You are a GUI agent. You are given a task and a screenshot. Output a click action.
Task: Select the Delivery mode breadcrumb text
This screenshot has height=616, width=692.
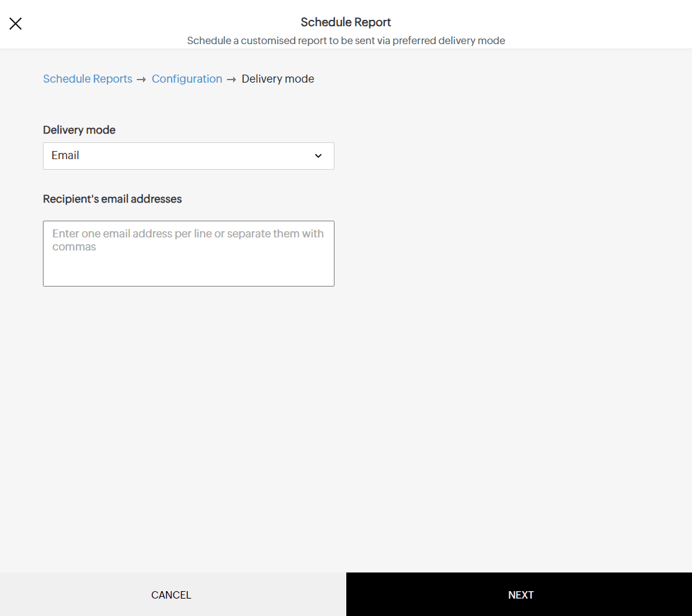(277, 78)
